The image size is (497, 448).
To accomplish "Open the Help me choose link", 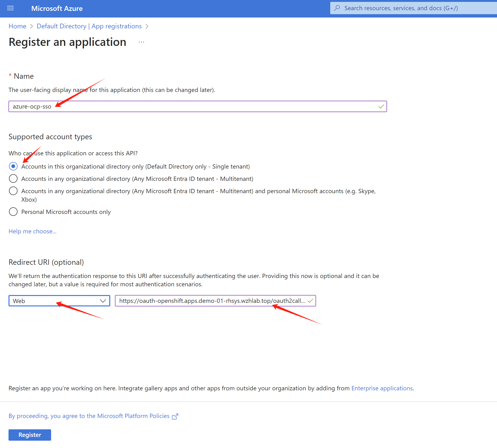I will [32, 231].
